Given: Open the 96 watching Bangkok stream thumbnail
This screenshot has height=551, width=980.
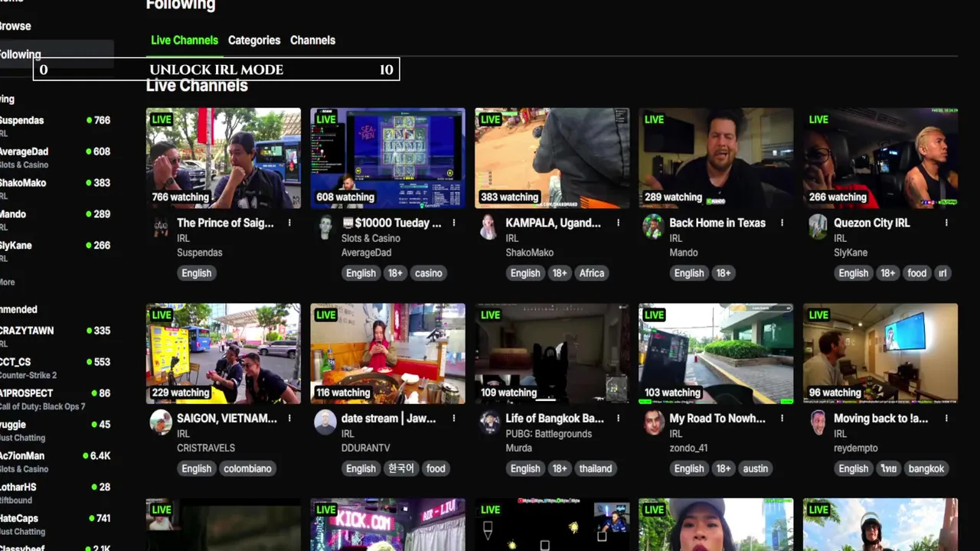Looking at the screenshot, I should pos(880,354).
